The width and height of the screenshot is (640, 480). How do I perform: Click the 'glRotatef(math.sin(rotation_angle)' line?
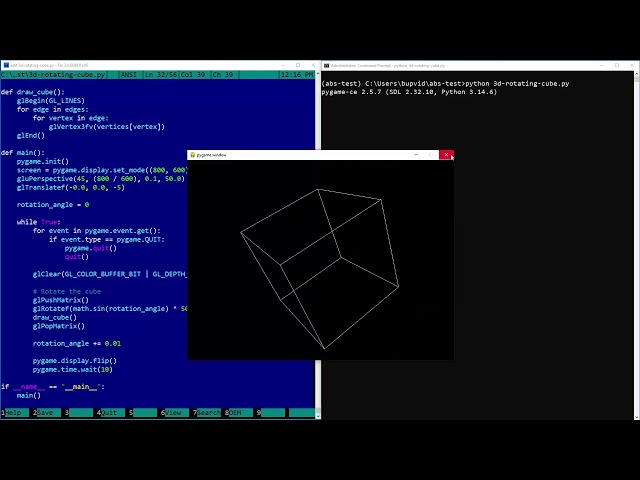pyautogui.click(x=110, y=309)
